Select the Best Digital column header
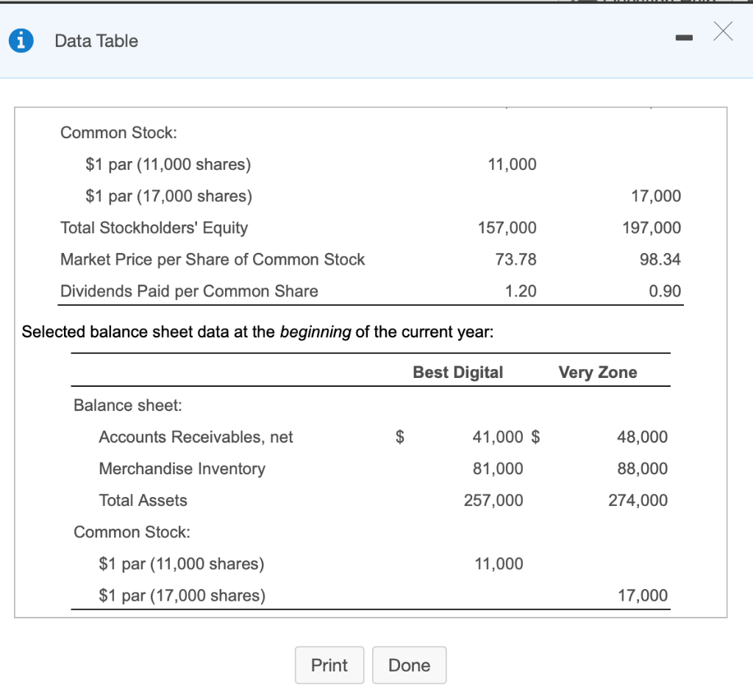This screenshot has width=753, height=700. click(457, 372)
